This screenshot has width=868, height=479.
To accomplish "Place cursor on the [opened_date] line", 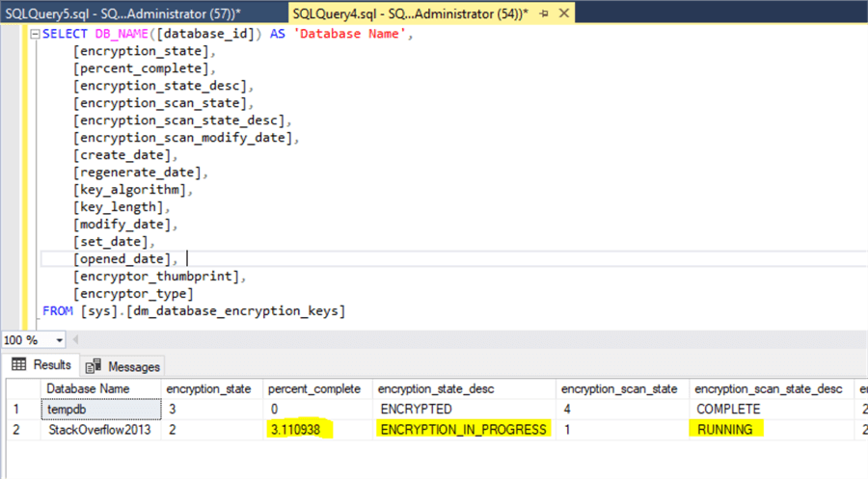I will coord(125,259).
